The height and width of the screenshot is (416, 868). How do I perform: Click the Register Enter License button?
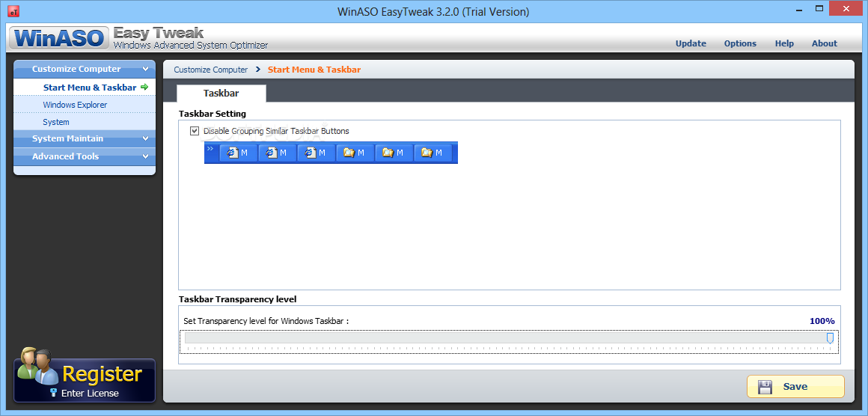(x=85, y=380)
